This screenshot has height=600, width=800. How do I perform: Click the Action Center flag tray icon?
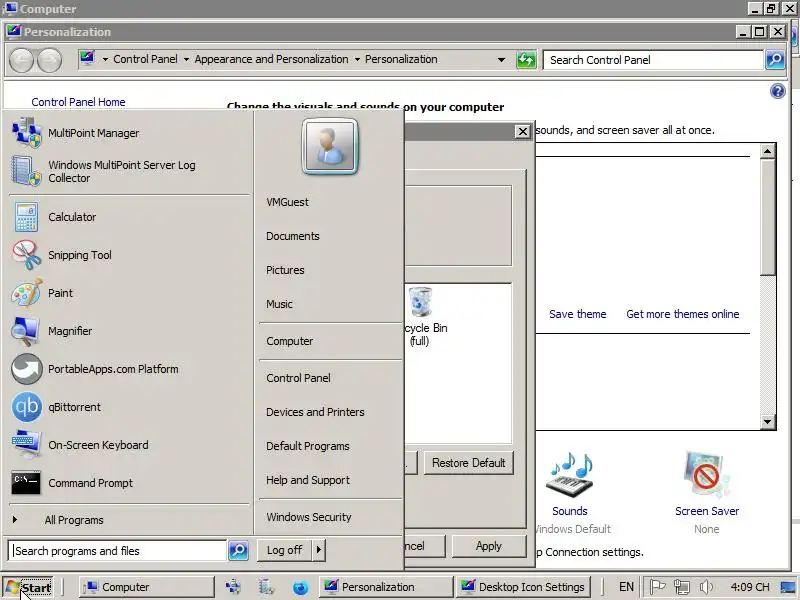(x=657, y=587)
